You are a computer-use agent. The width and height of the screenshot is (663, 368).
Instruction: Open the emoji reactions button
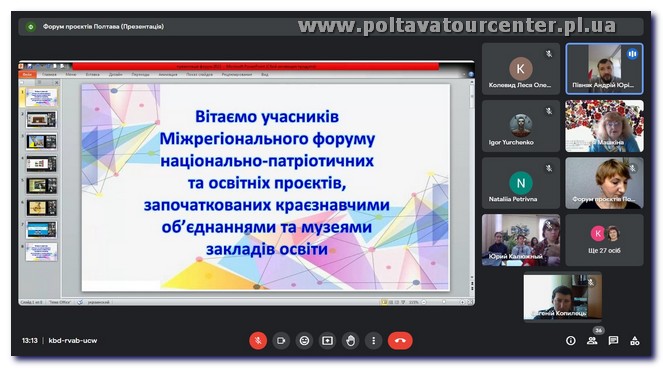tap(304, 341)
